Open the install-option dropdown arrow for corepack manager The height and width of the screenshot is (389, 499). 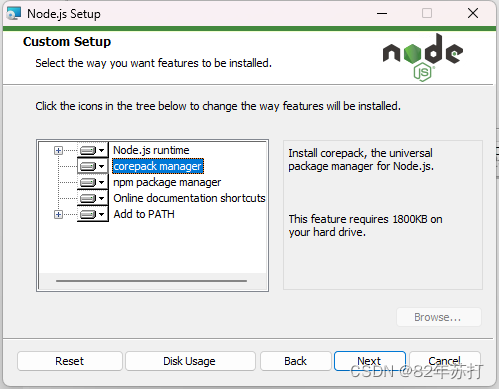point(102,166)
